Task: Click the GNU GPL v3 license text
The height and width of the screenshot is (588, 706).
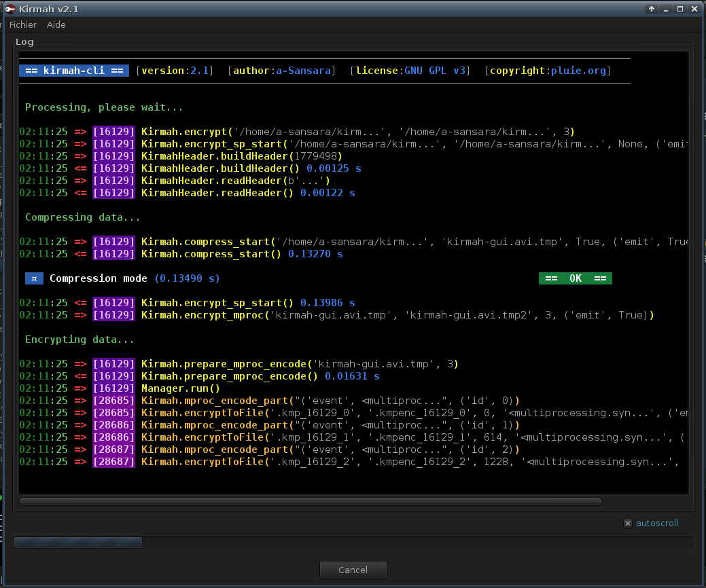Action: [437, 71]
